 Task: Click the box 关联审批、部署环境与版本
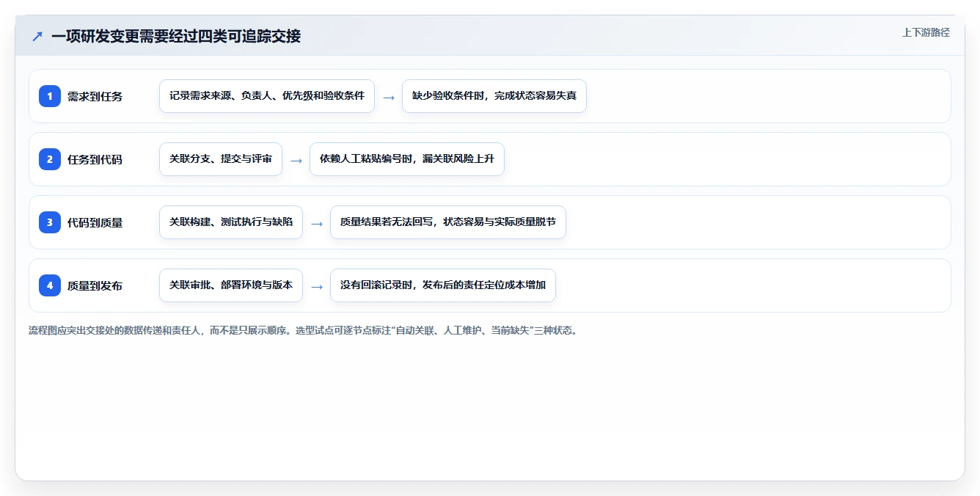(231, 285)
